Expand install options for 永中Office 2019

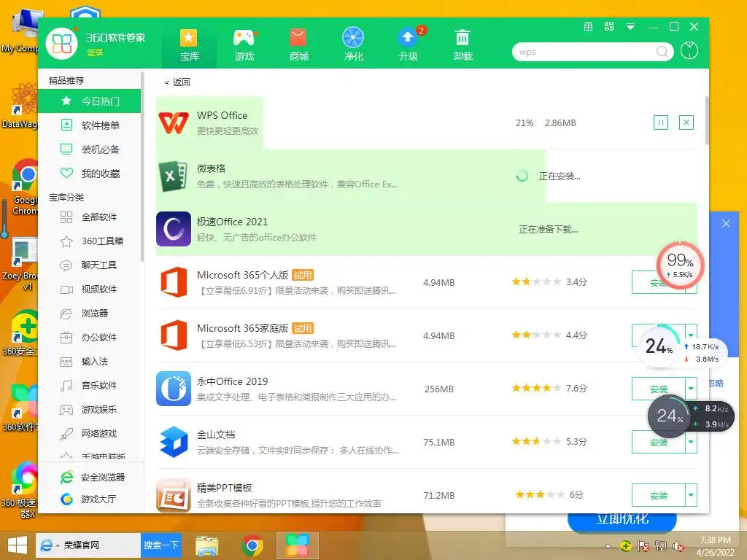(692, 389)
